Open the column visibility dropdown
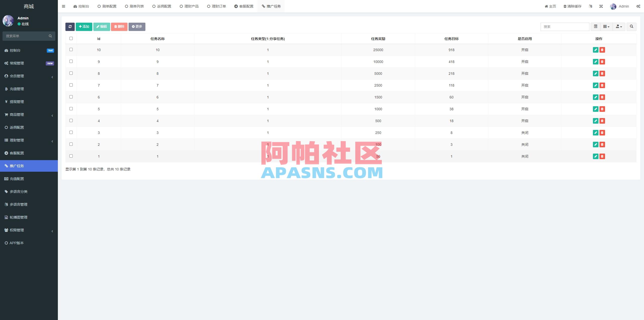The width and height of the screenshot is (644, 320). click(x=607, y=26)
